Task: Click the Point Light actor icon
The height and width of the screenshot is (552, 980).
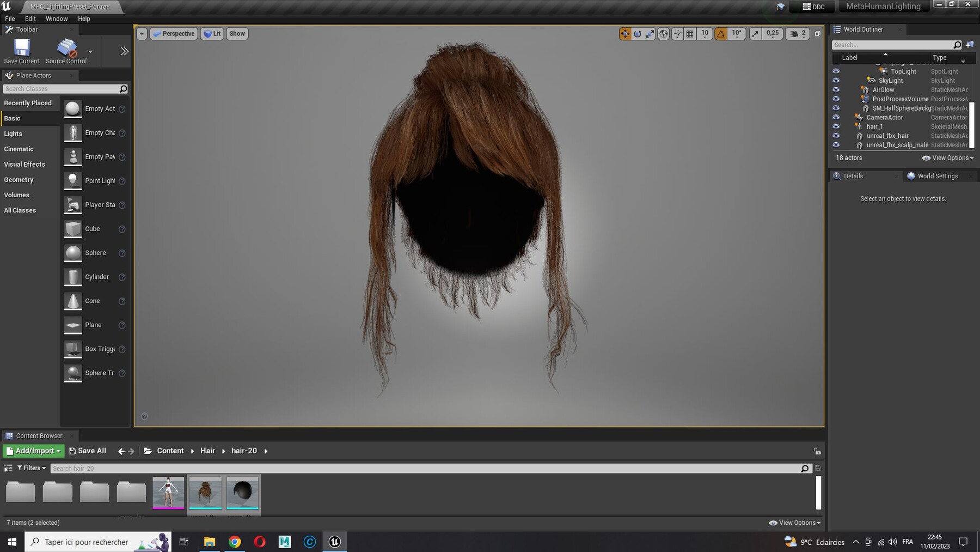Action: (x=73, y=180)
